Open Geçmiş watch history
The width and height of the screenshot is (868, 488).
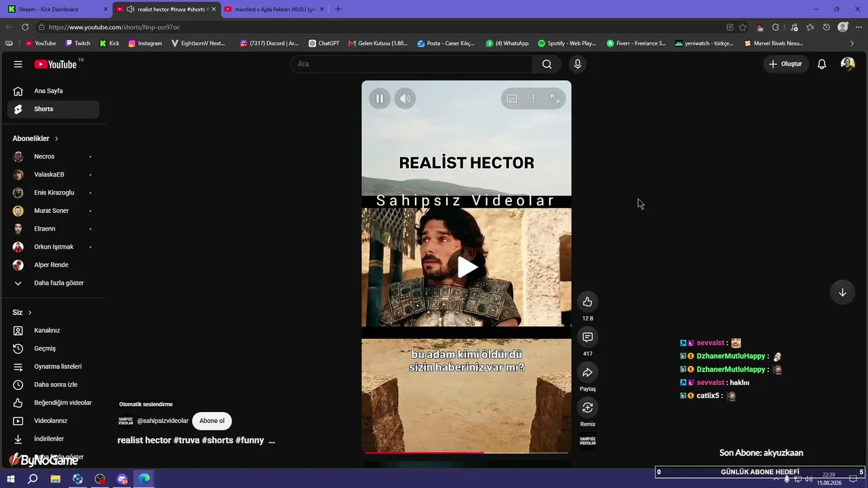coord(54,348)
